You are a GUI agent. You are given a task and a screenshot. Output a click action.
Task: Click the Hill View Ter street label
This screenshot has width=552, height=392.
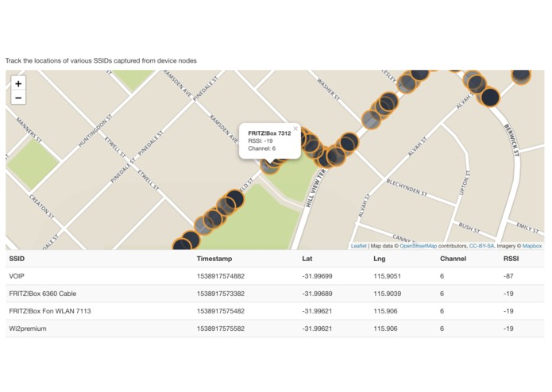(315, 188)
